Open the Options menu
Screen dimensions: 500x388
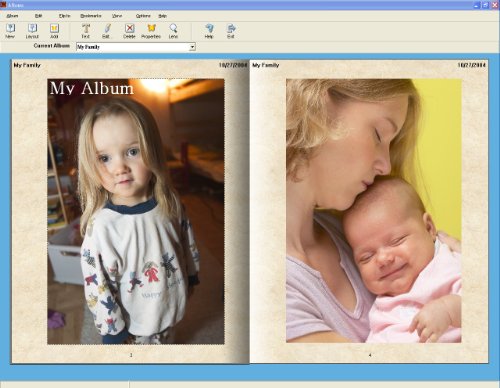point(143,16)
